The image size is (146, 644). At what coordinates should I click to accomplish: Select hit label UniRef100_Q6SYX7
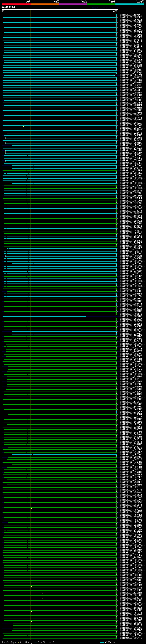[x=131, y=319]
